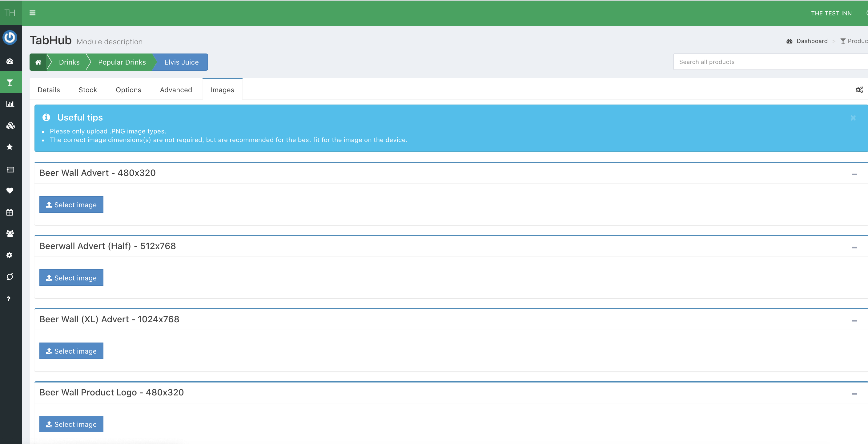Click the hamburger menu toggle icon
The height and width of the screenshot is (444, 868).
(32, 13)
